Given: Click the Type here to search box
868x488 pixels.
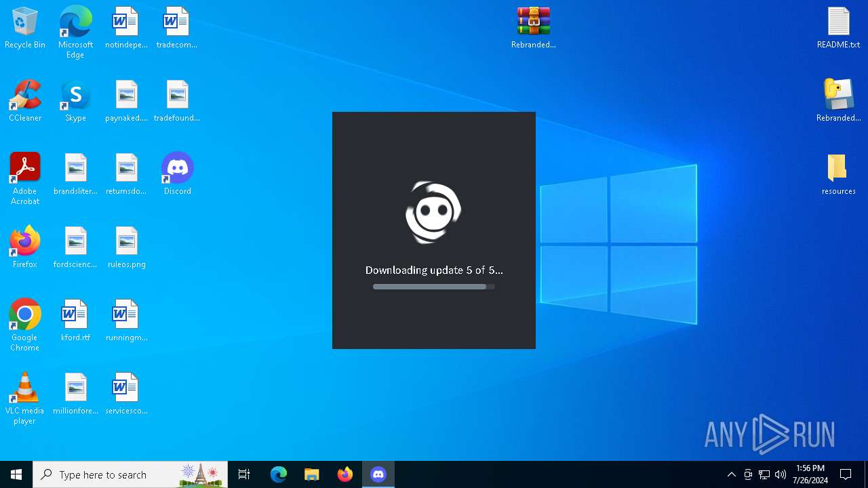Looking at the screenshot, I should 130,474.
